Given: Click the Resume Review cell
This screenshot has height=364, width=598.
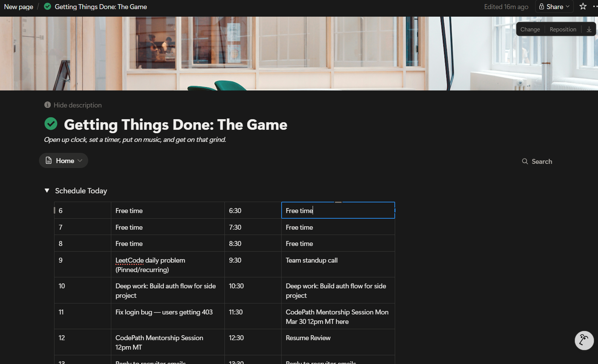Looking at the screenshot, I should click(338, 342).
